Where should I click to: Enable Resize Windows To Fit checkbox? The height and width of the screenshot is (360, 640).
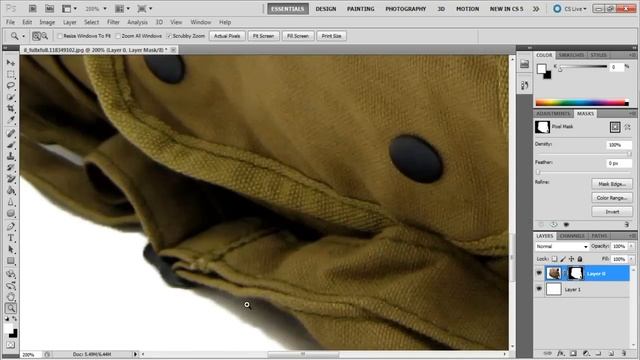[60, 36]
